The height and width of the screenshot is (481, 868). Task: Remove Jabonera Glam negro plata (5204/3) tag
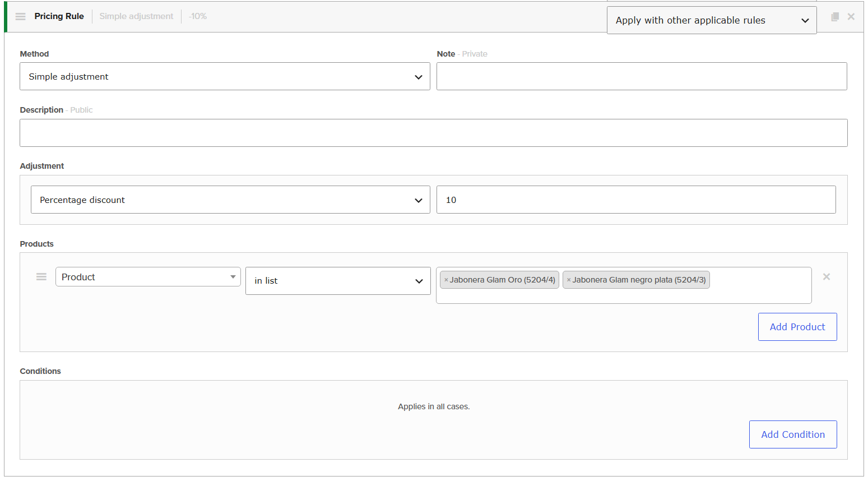(569, 280)
